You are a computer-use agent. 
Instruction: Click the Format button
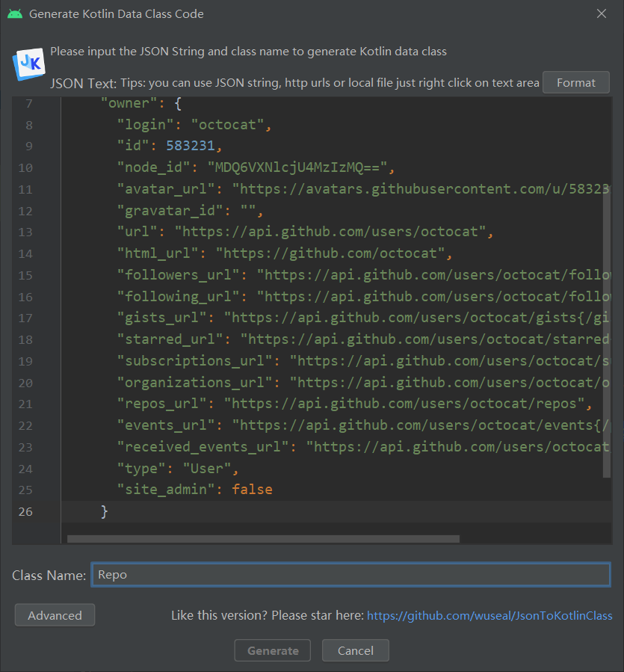575,82
